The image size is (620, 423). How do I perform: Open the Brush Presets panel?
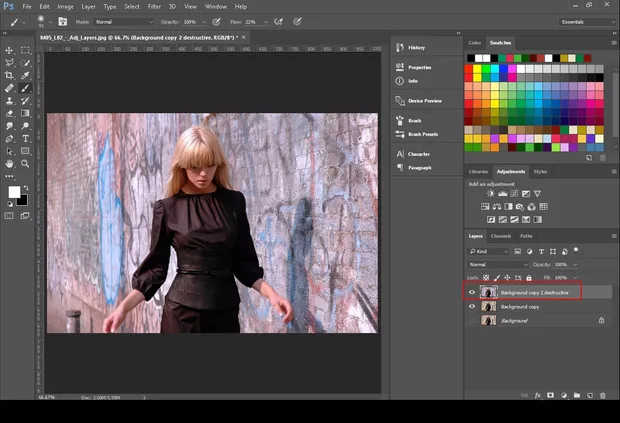(423, 133)
